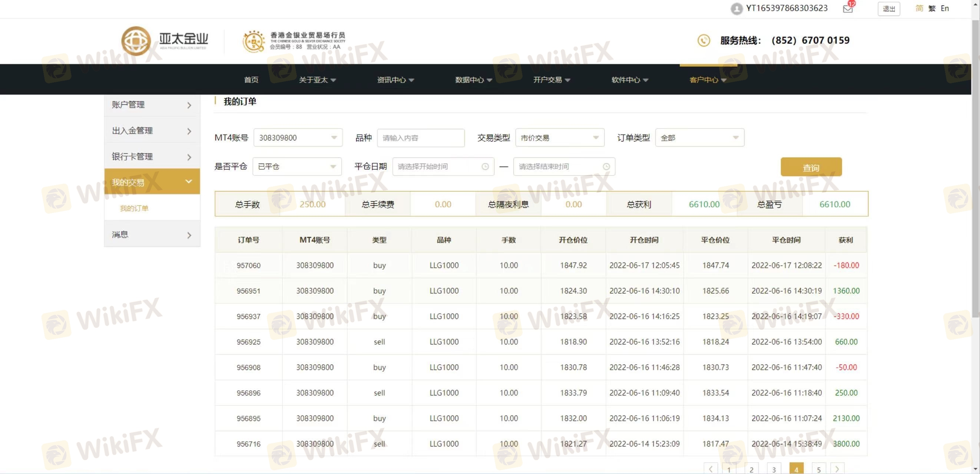Image resolution: width=980 pixels, height=474 pixels.
Task: Open the end date clock picker
Action: pyautogui.click(x=606, y=167)
